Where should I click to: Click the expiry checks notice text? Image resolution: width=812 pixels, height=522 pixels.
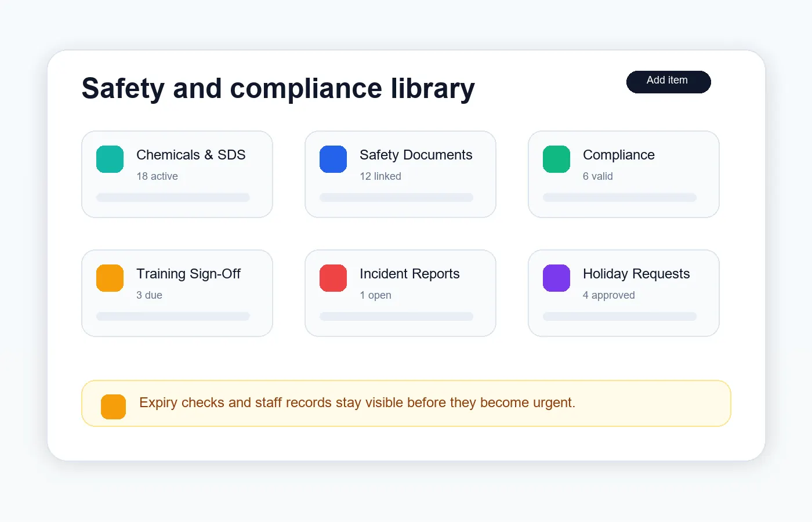[x=357, y=403]
